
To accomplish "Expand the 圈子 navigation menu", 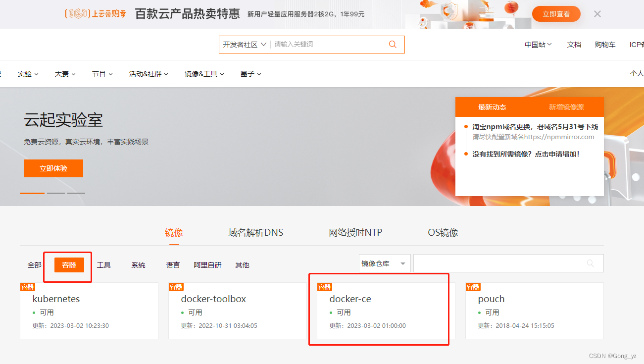I will [251, 74].
